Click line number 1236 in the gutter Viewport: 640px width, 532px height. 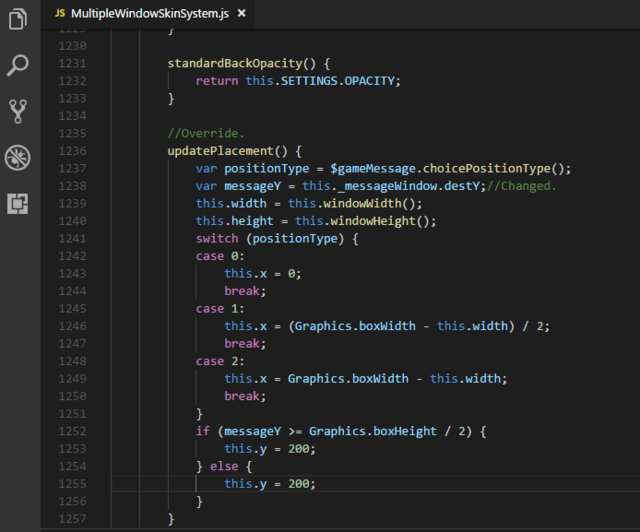pos(72,151)
